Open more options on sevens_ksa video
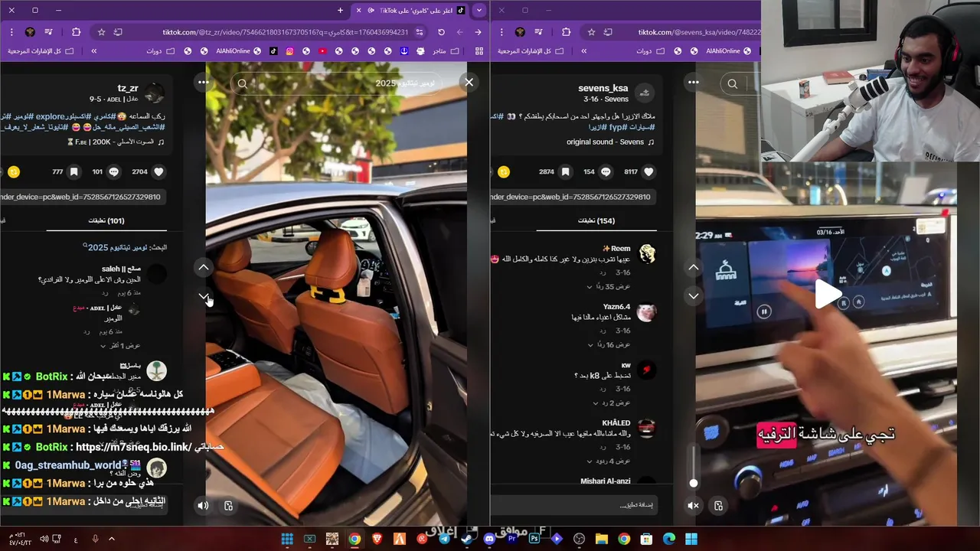 (x=693, y=82)
